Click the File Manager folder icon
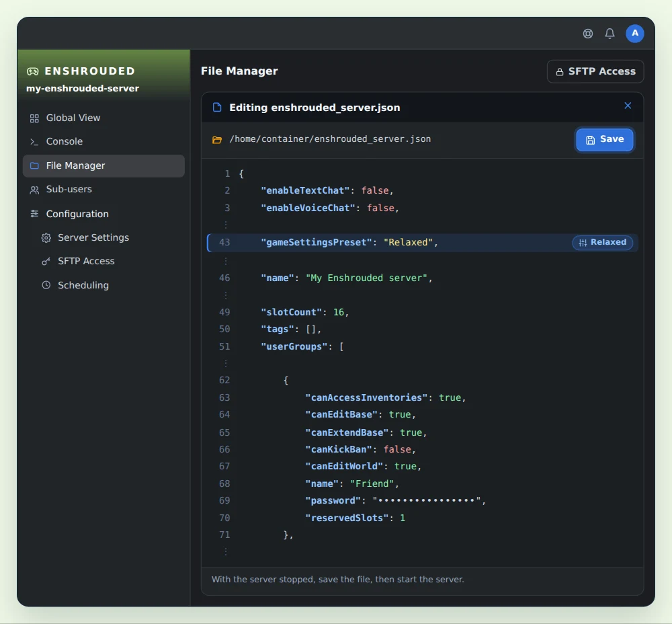This screenshot has height=624, width=672. (34, 165)
